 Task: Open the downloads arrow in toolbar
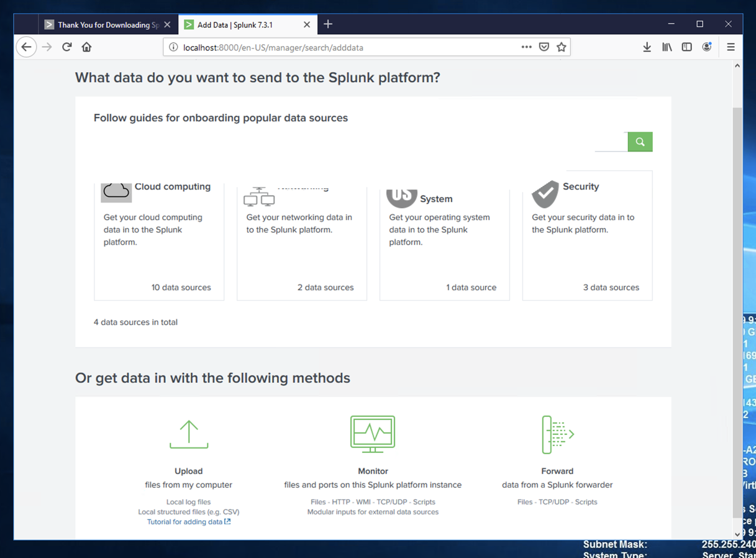[647, 47]
